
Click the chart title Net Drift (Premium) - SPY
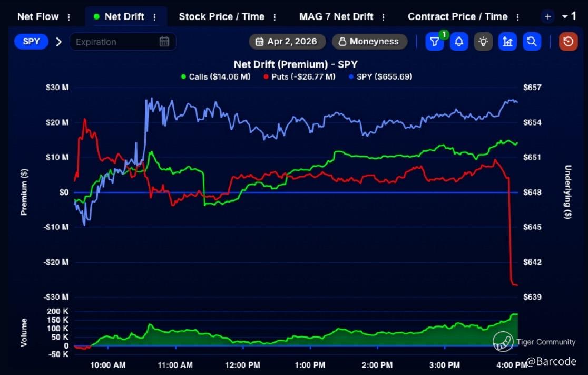(296, 64)
